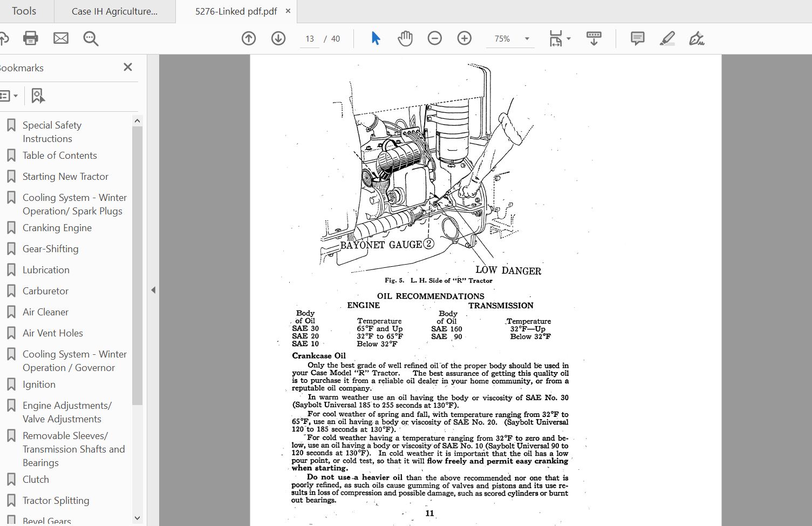Open the Lubrication bookmark
812x526 pixels.
pyautogui.click(x=46, y=270)
